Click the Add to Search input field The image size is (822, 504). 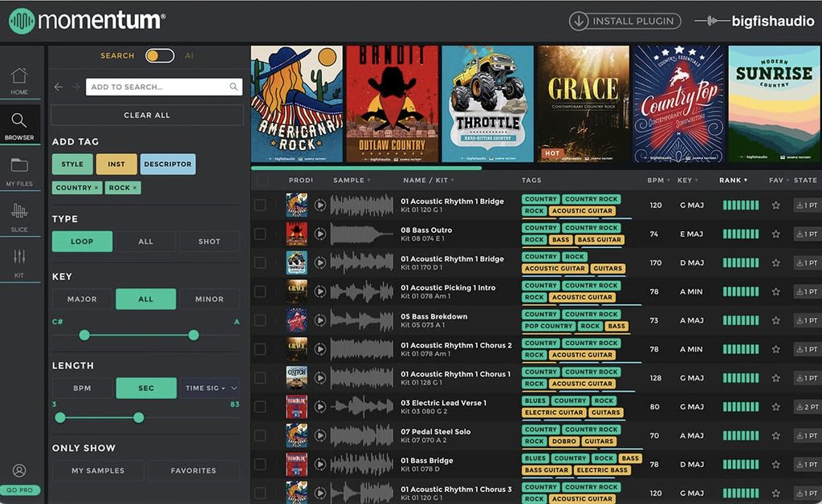(x=164, y=87)
